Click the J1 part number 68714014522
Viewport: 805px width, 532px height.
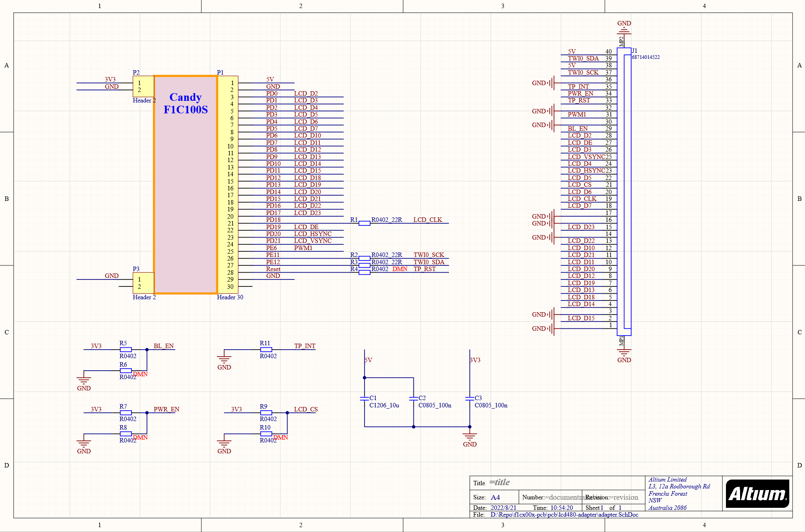pyautogui.click(x=646, y=57)
